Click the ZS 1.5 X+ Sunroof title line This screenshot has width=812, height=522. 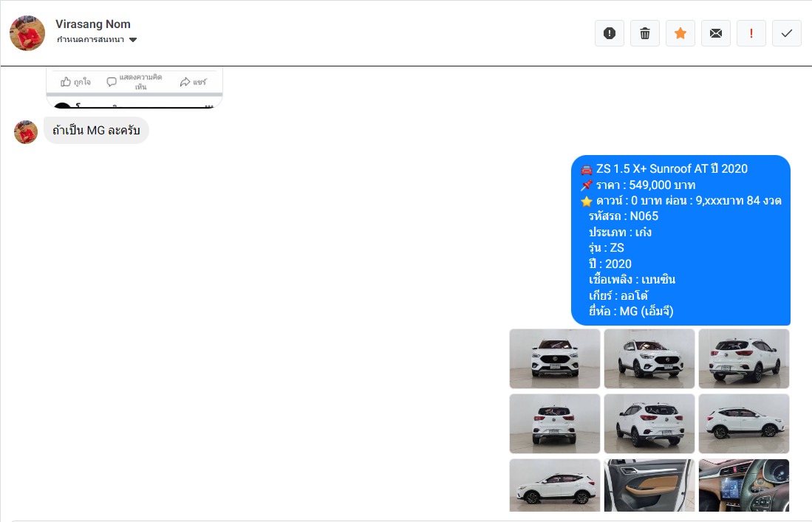(672, 168)
